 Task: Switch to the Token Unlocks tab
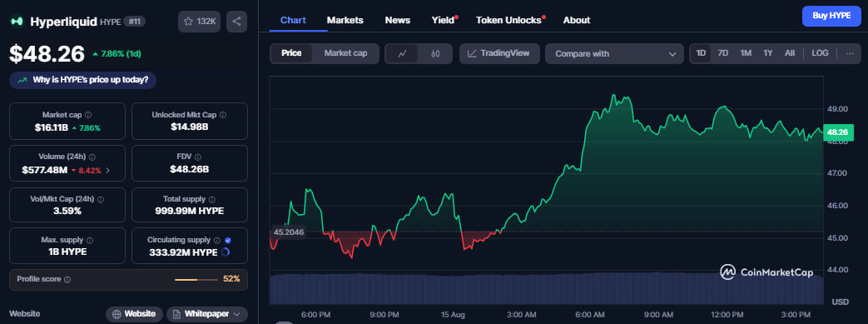(508, 21)
